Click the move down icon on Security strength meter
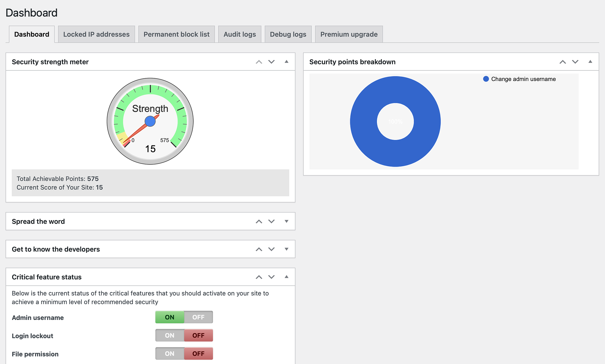Screen dimensions: 605x364 click(x=270, y=61)
